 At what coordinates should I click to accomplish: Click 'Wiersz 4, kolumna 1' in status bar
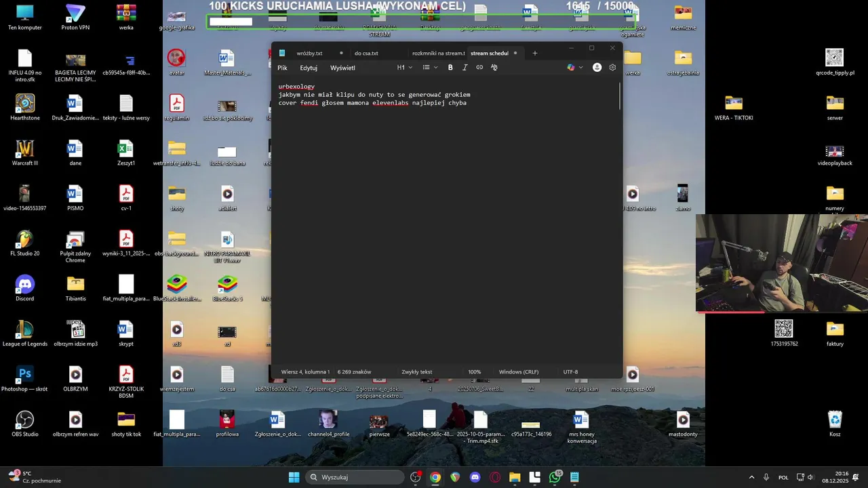(x=305, y=372)
